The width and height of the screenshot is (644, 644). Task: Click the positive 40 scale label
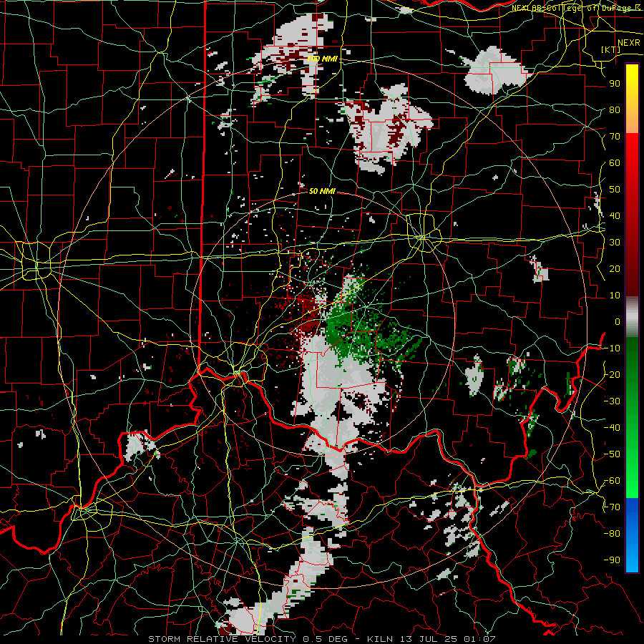tap(615, 216)
